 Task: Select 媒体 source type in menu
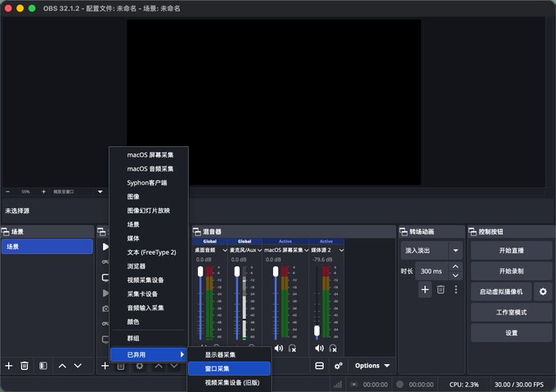coord(149,238)
